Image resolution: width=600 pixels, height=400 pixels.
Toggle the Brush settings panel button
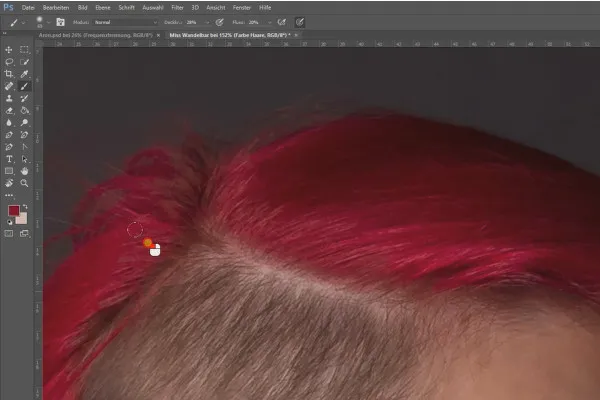pyautogui.click(x=60, y=22)
